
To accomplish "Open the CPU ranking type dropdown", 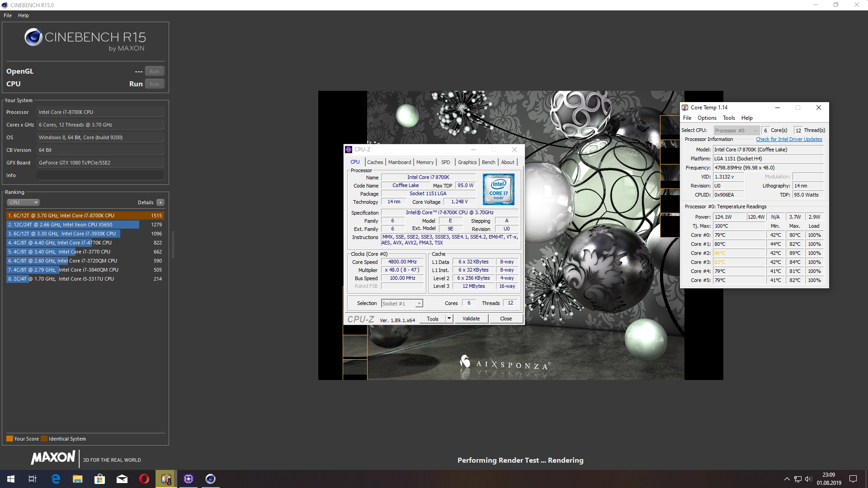I will click(x=24, y=202).
